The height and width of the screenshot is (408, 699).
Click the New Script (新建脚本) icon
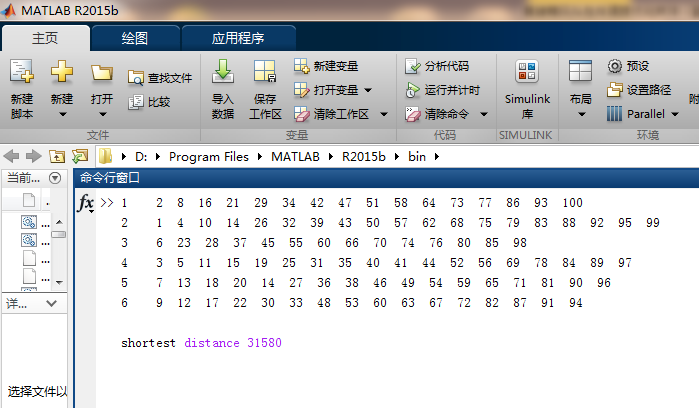pyautogui.click(x=22, y=72)
